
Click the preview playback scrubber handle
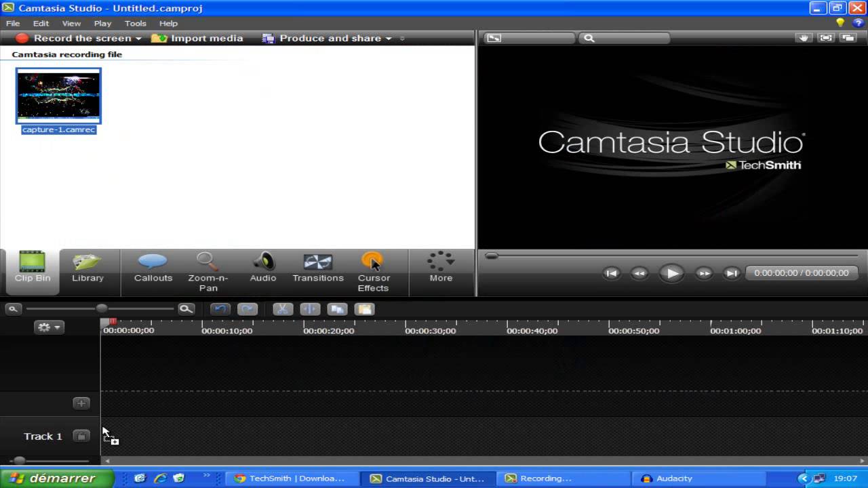492,256
